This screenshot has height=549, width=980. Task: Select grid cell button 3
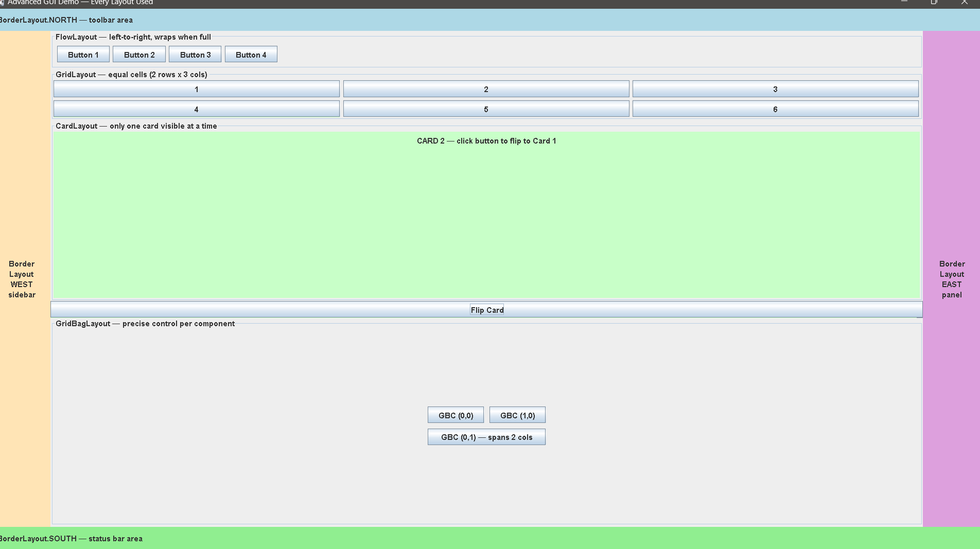click(775, 88)
